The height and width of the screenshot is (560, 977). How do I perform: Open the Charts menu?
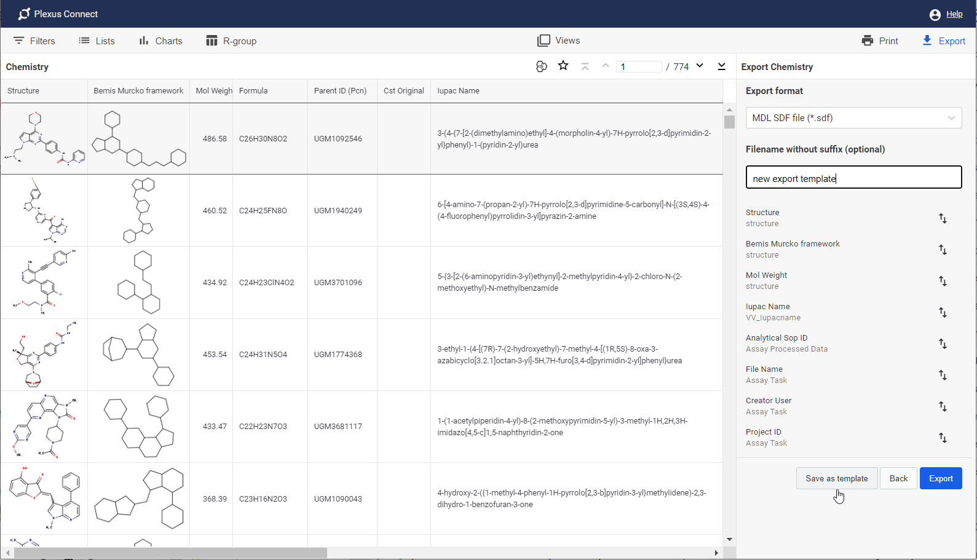pyautogui.click(x=160, y=41)
